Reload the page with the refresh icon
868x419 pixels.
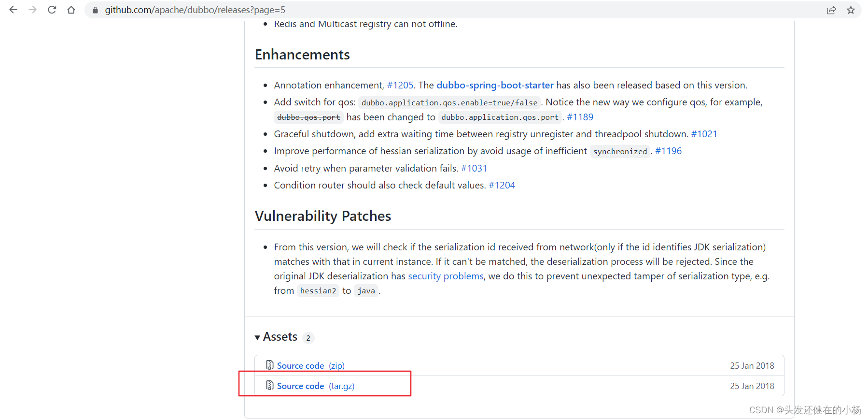[x=52, y=10]
